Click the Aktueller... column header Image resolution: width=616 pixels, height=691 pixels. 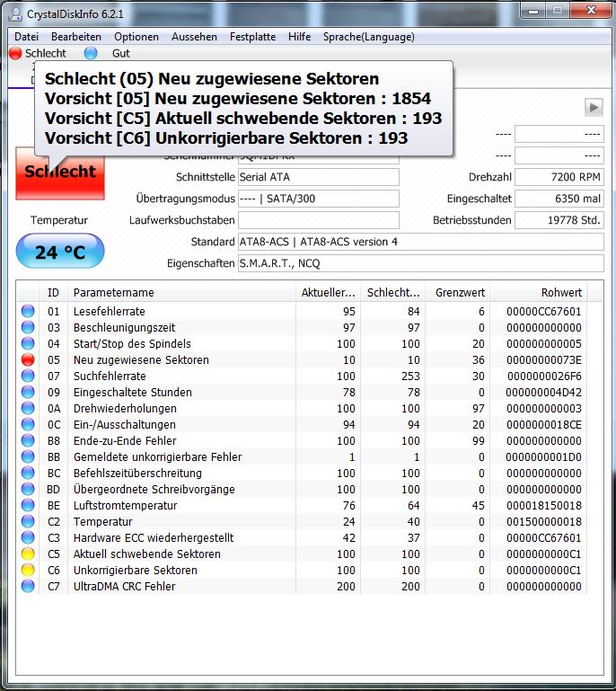(328, 293)
